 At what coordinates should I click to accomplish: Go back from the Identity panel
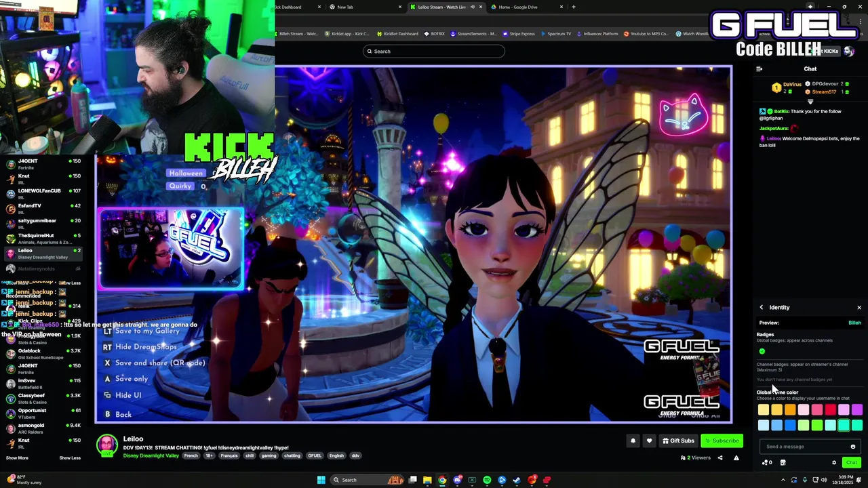(762, 308)
